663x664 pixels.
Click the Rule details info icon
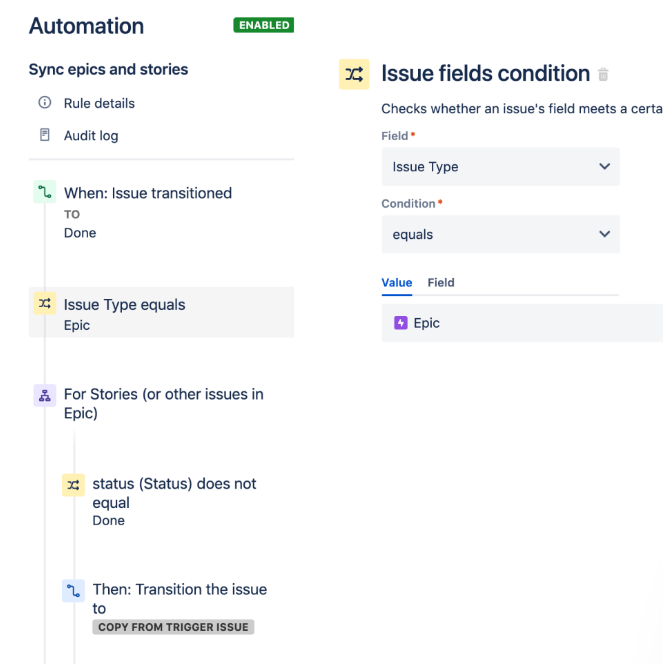click(44, 103)
